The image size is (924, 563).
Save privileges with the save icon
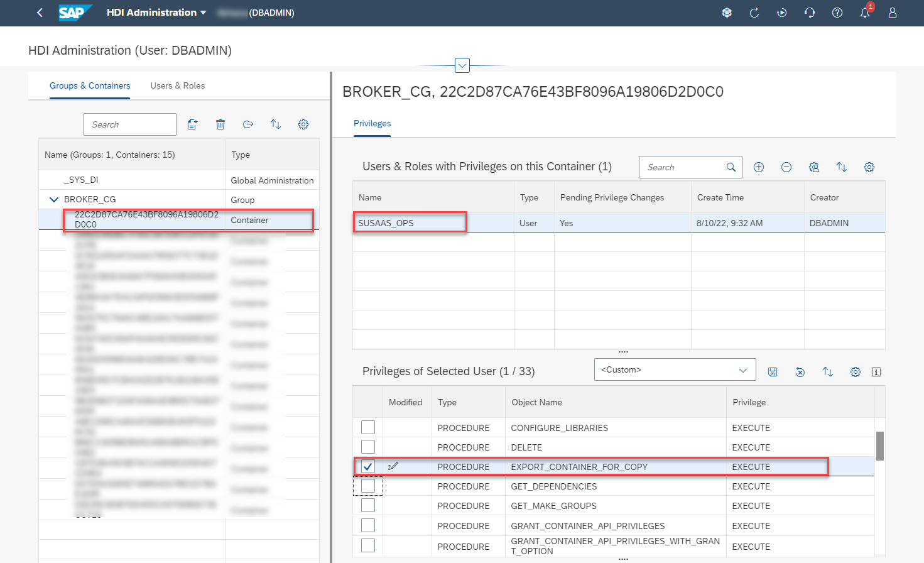tap(773, 372)
